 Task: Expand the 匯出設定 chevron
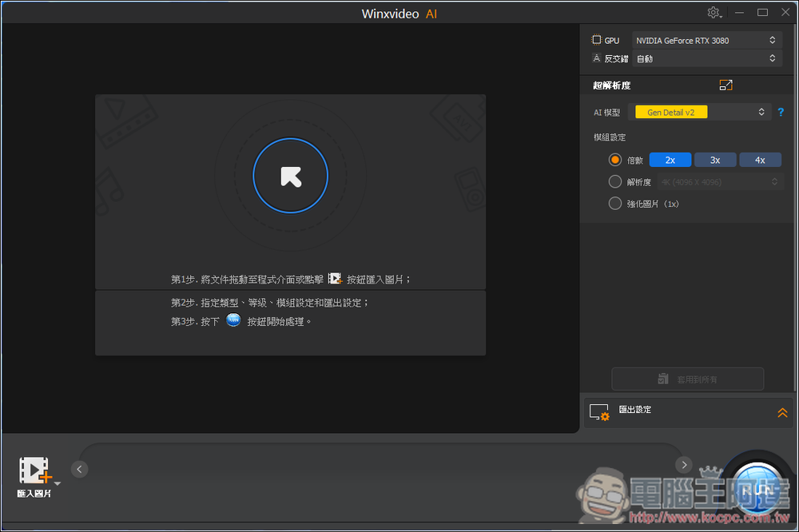click(x=782, y=413)
